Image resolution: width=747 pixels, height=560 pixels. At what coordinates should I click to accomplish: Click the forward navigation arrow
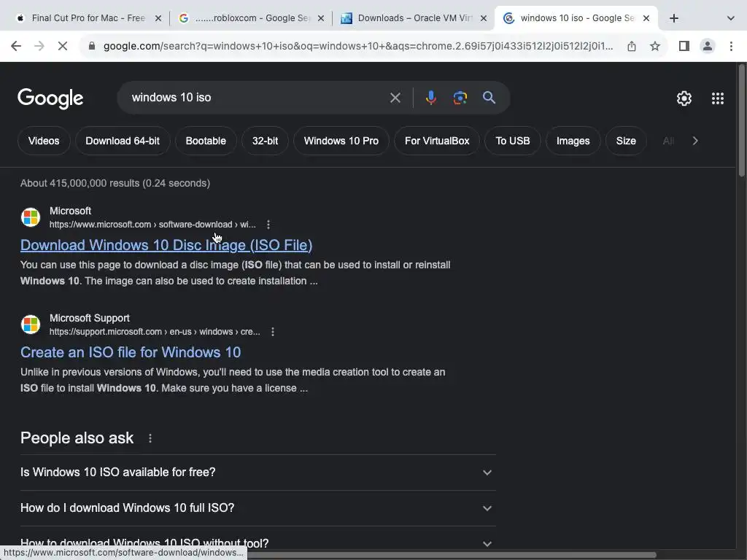[39, 46]
